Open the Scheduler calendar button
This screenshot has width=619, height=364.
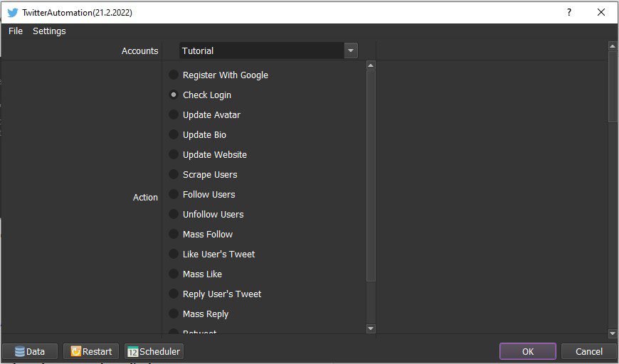[154, 351]
